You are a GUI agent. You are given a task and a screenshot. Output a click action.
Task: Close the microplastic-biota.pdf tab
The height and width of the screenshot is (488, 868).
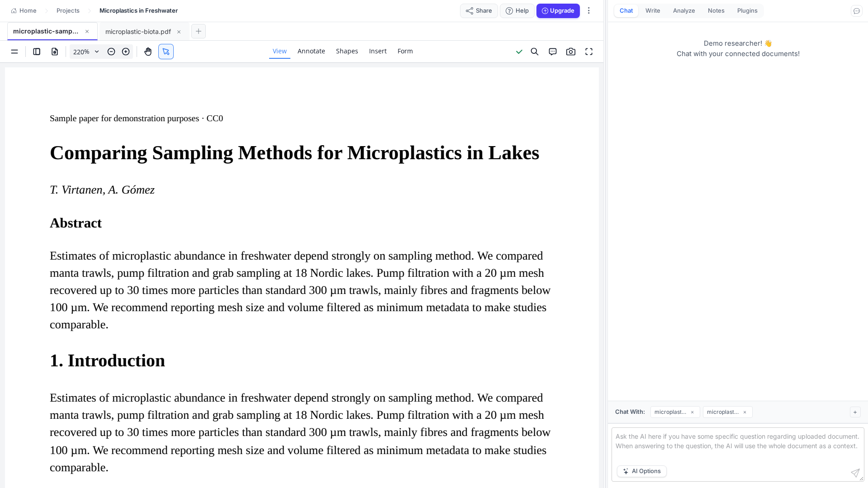coord(179,32)
